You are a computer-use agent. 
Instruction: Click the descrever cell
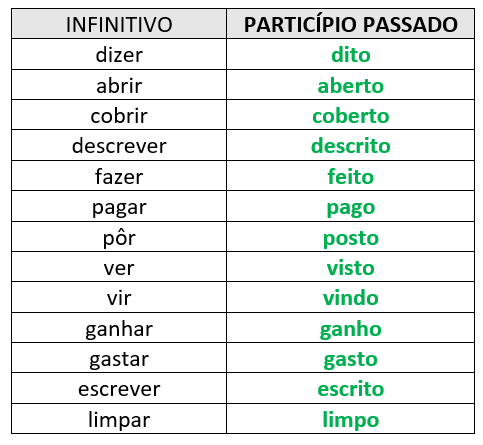(119, 146)
